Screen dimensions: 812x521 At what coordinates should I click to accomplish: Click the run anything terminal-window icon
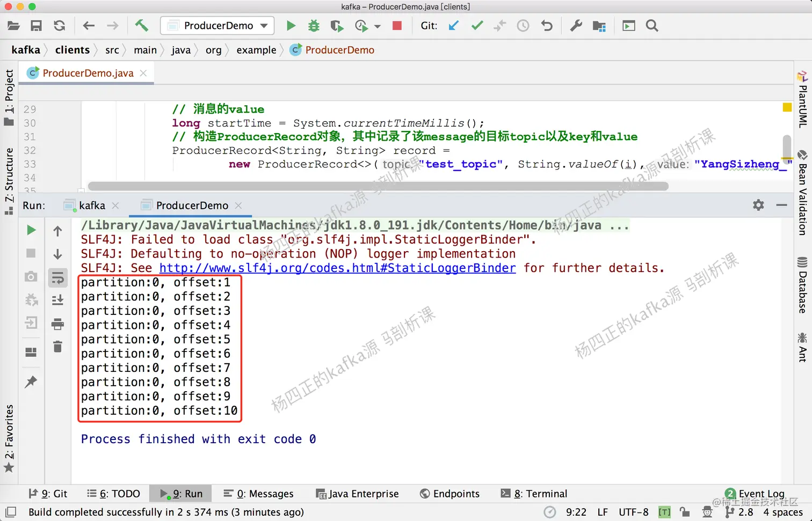[629, 26]
